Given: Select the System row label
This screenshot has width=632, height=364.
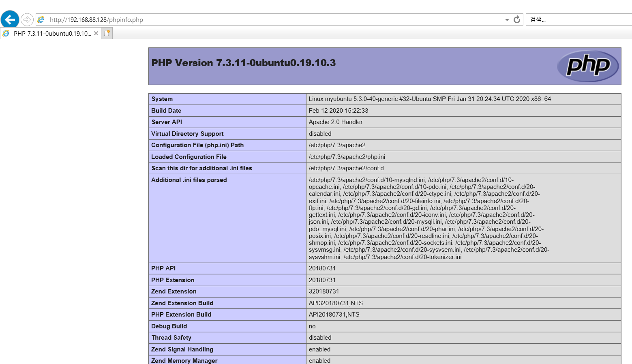Looking at the screenshot, I should (x=162, y=99).
